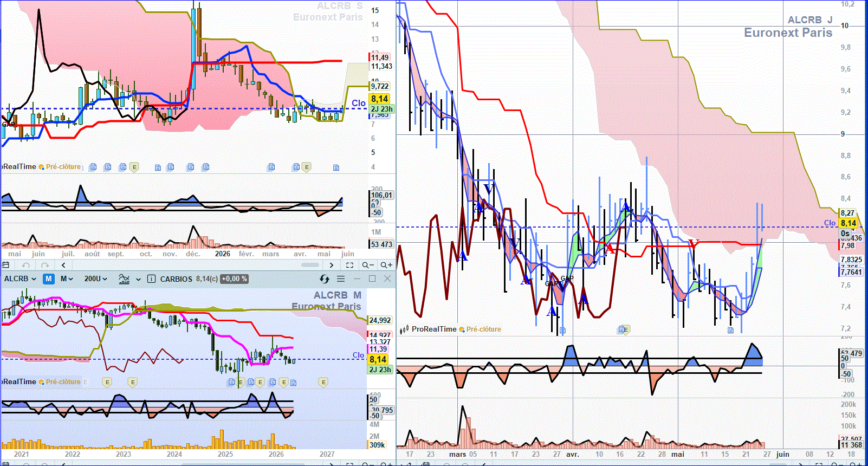Click the candlestick icon beside ProRealTime on daily chart
The image size is (868, 466).
[405, 329]
